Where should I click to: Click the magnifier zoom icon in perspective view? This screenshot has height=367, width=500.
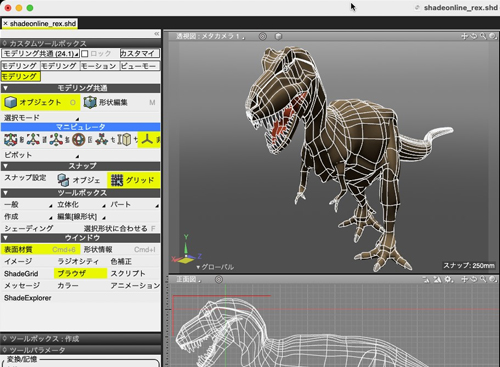pos(483,36)
